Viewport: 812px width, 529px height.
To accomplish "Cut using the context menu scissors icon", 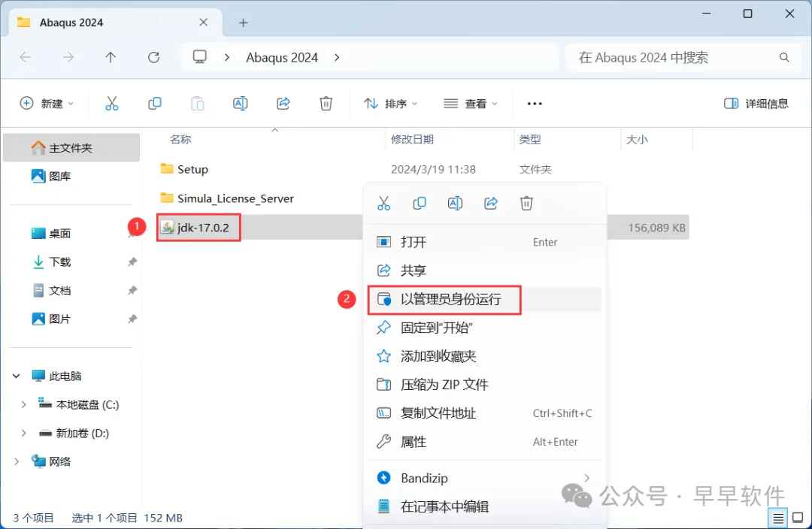I will pyautogui.click(x=383, y=204).
